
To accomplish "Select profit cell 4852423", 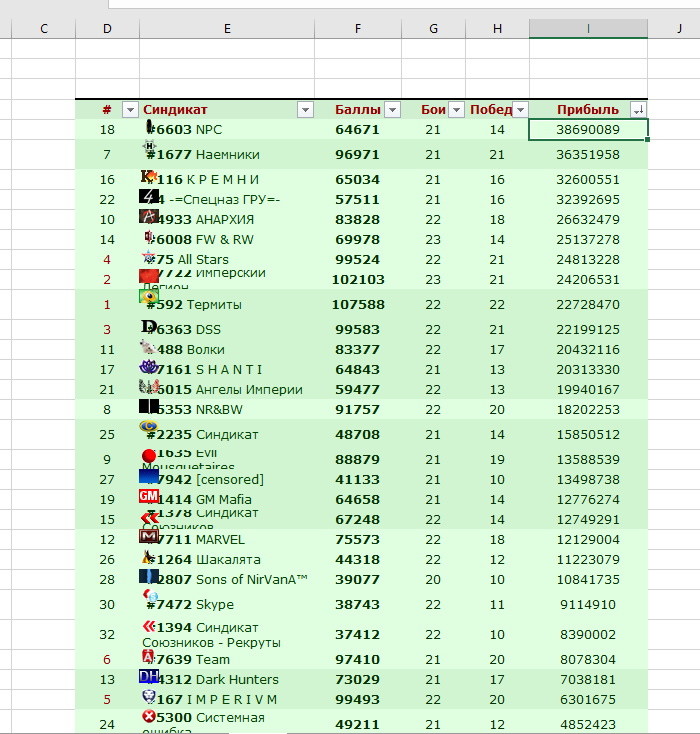I will [x=588, y=725].
